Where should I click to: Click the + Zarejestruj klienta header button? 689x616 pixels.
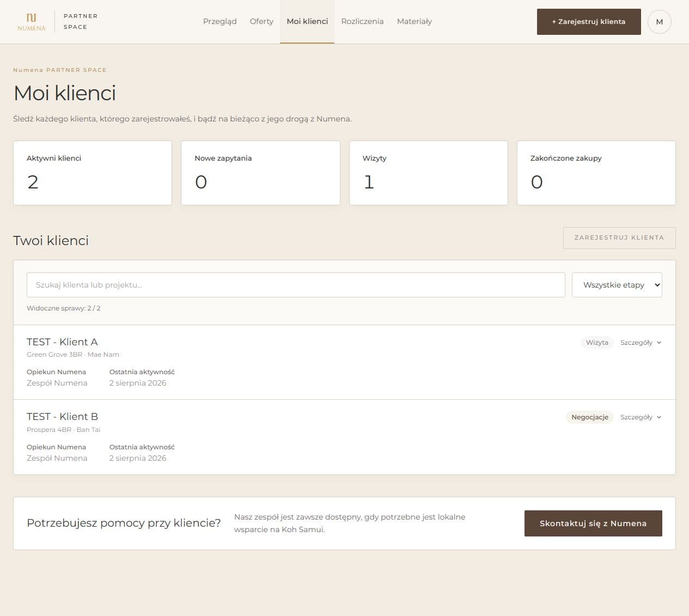click(x=589, y=22)
